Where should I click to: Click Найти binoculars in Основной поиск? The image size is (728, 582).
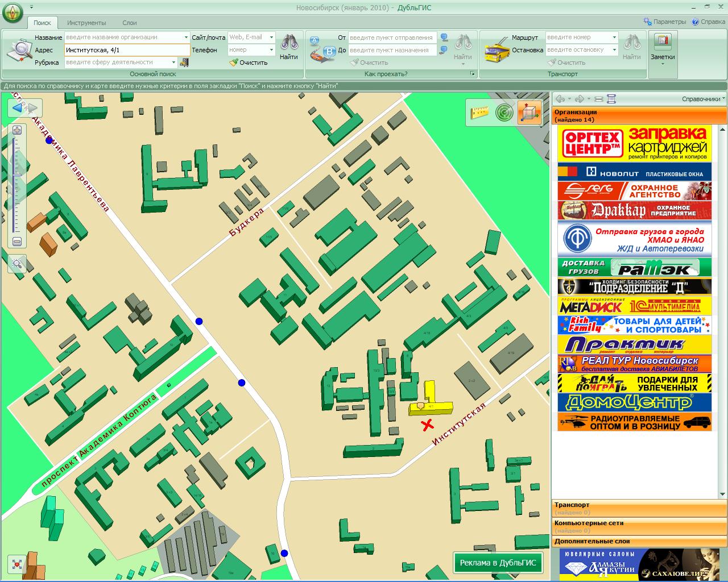[289, 48]
